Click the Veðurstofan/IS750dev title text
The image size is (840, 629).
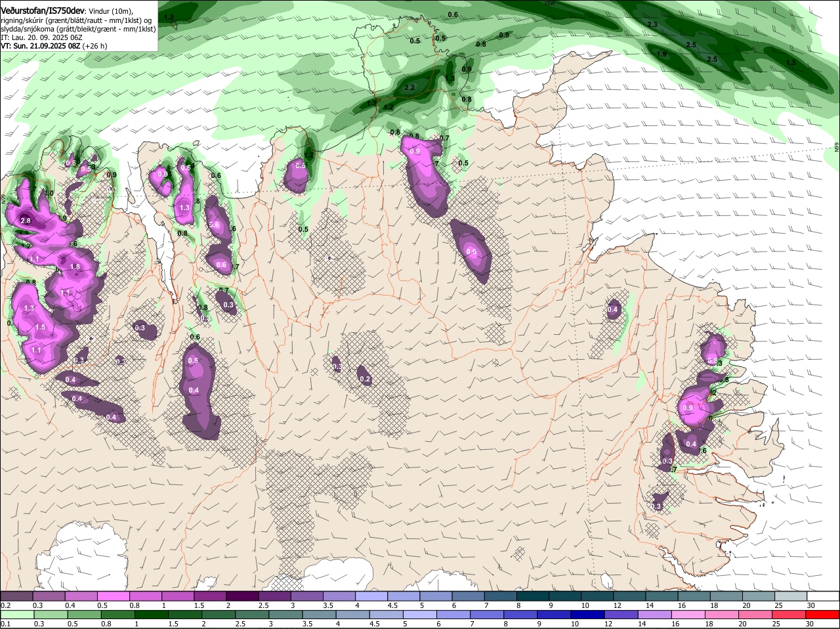pyautogui.click(x=43, y=11)
